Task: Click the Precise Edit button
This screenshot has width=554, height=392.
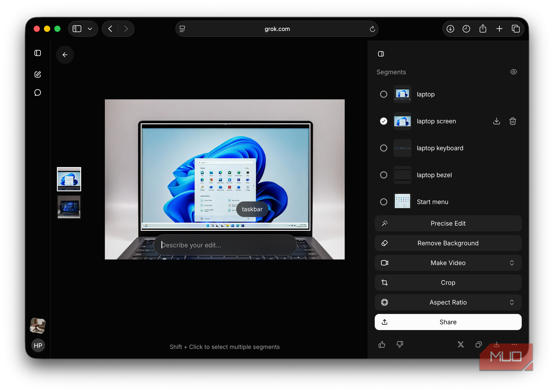Action: pos(448,223)
